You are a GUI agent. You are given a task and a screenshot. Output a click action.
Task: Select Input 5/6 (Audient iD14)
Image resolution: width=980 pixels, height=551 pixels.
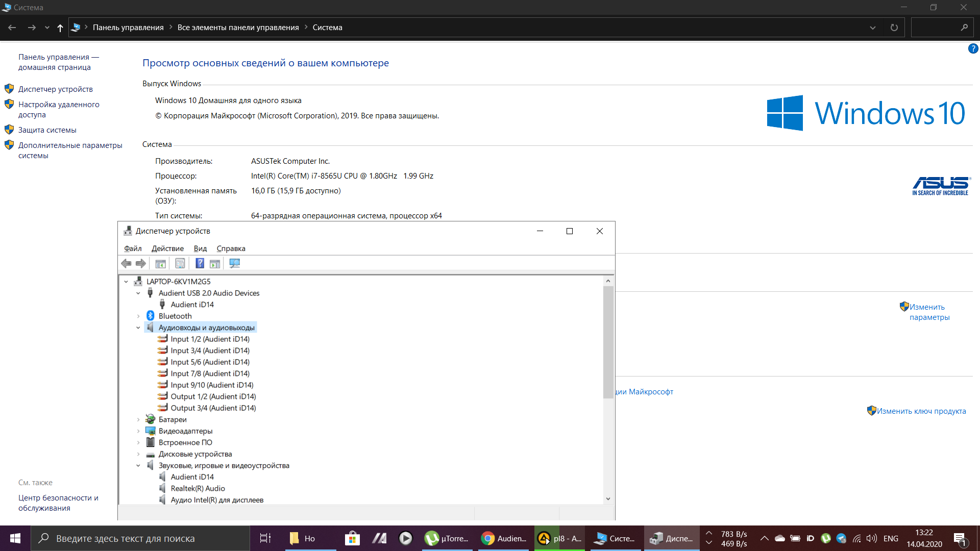click(x=210, y=362)
